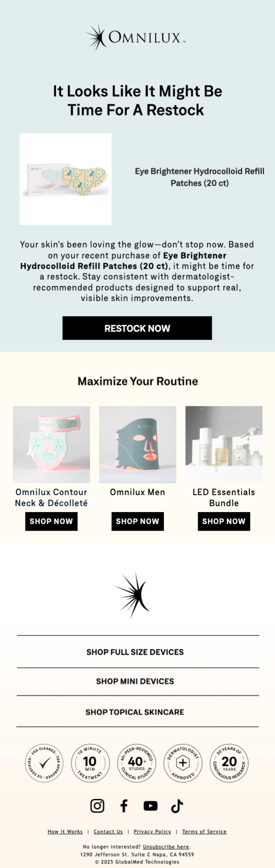Shop now for Omnilux Contour Neck & Décolleté
This screenshot has height=868, width=275.
point(51,521)
